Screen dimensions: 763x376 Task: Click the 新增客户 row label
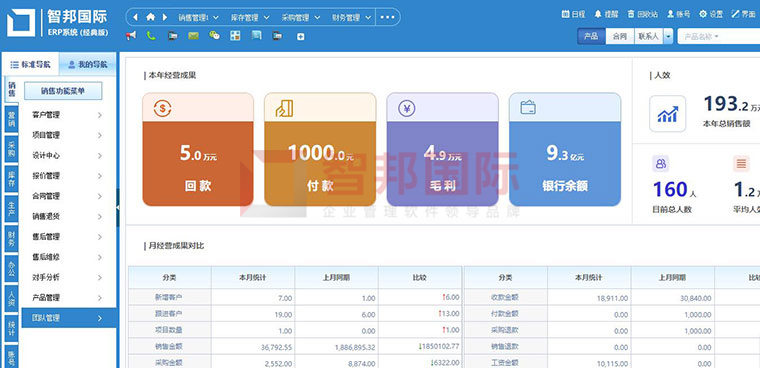point(170,298)
